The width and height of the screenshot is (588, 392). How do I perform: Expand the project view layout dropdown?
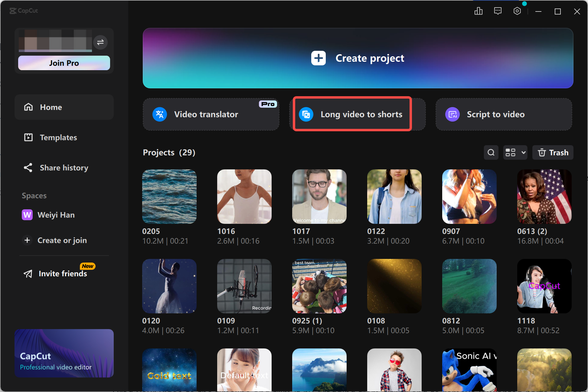515,152
